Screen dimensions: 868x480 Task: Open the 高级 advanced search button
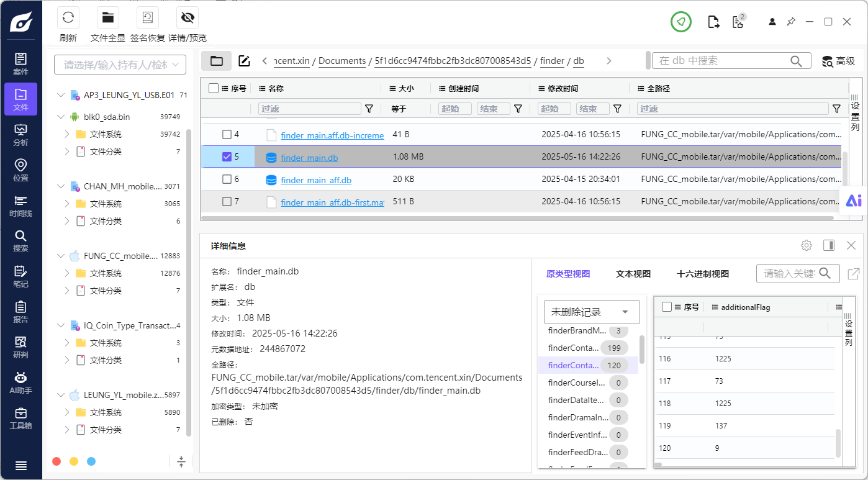(838, 61)
